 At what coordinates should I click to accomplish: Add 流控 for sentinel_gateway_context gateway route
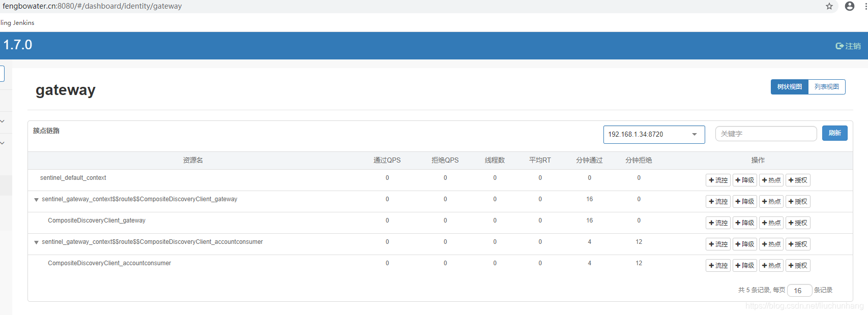[718, 202]
